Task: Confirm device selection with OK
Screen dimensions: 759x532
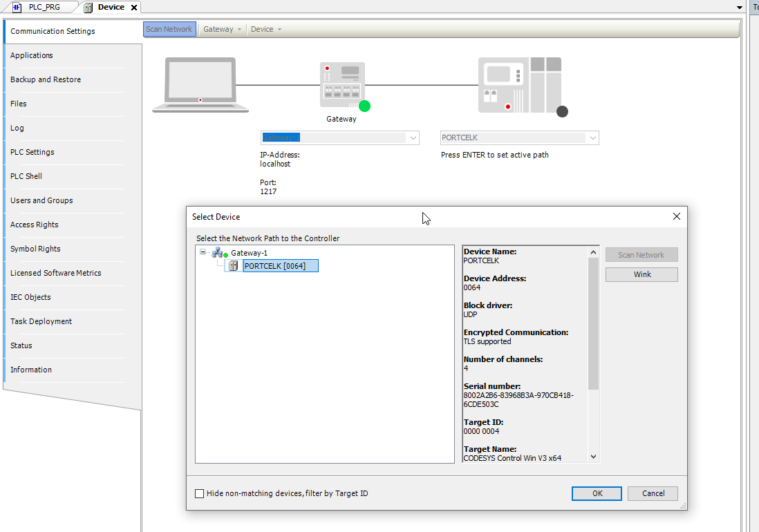Action: click(x=596, y=493)
